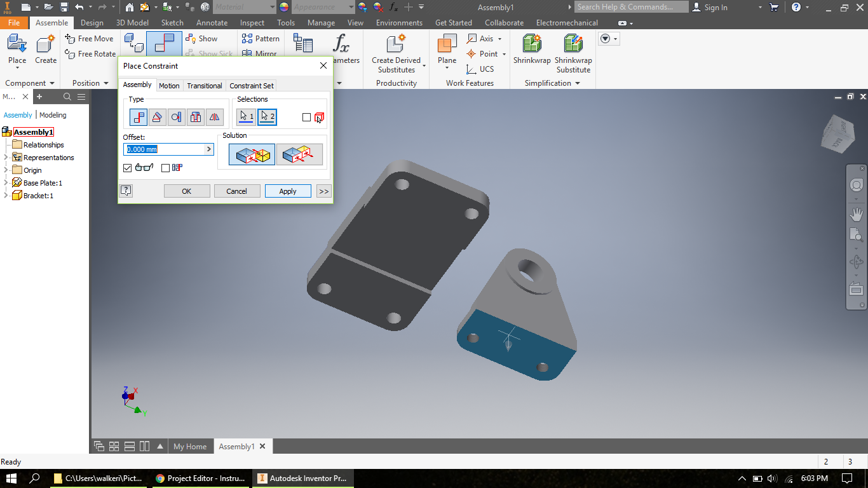868x488 pixels.
Task: Click the OK button
Action: (x=187, y=191)
